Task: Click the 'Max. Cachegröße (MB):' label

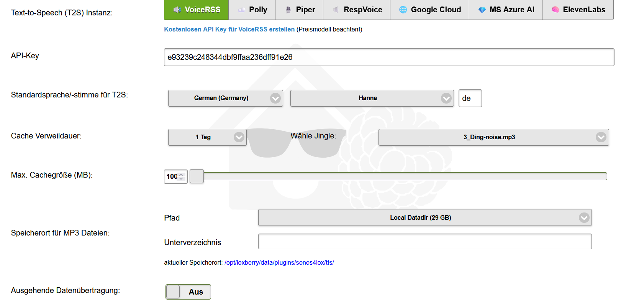Action: (52, 175)
